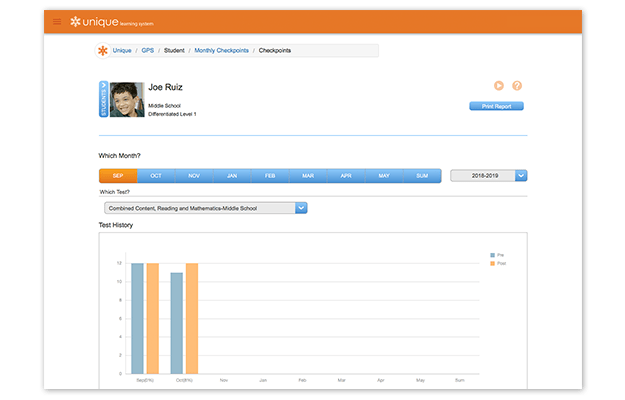The width and height of the screenshot is (625, 400).
Task: Select the MAR month tab
Action: tap(308, 176)
